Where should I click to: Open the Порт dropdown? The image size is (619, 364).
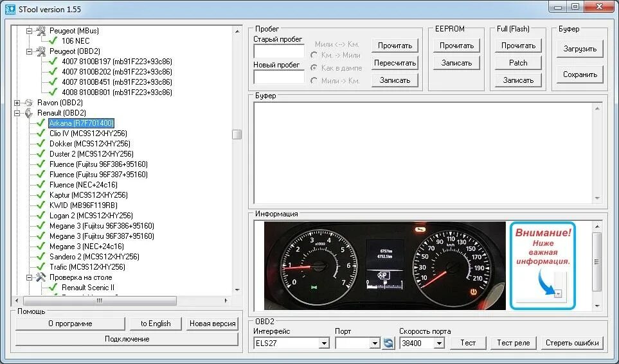coord(375,343)
